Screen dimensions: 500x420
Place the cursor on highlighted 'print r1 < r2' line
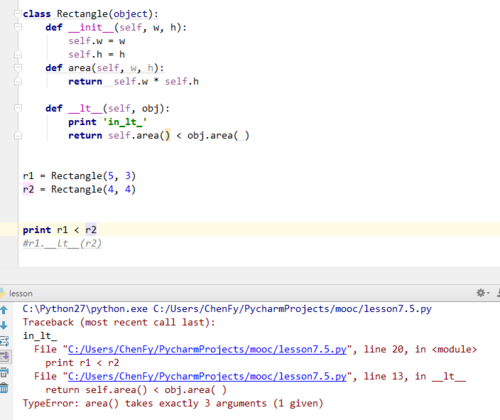pyautogui.click(x=60, y=230)
